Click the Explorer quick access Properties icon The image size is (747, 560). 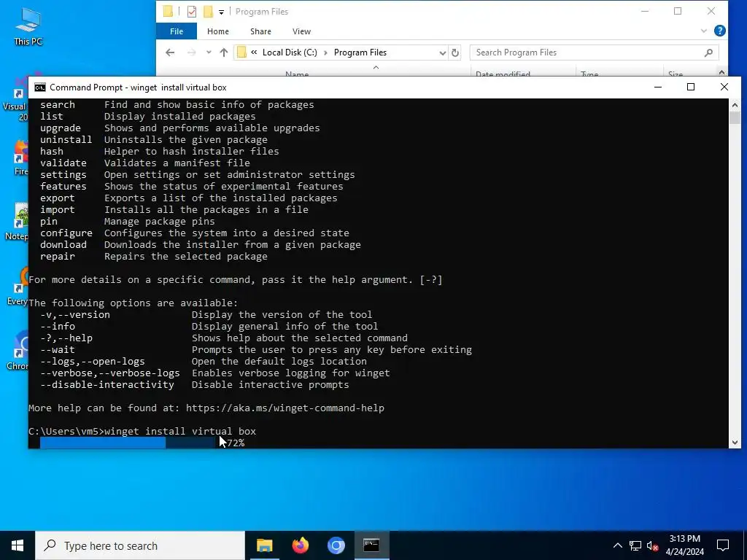coord(192,12)
